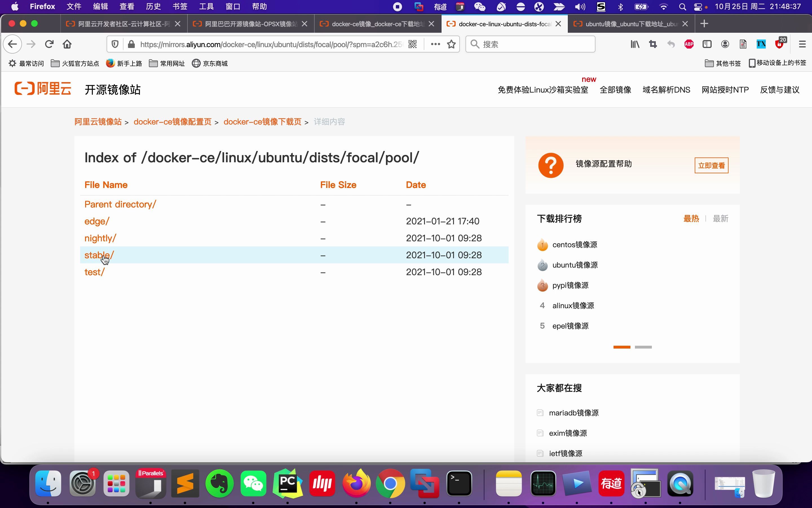812x508 pixels.
Task: Show site security padlock info
Action: click(x=131, y=44)
